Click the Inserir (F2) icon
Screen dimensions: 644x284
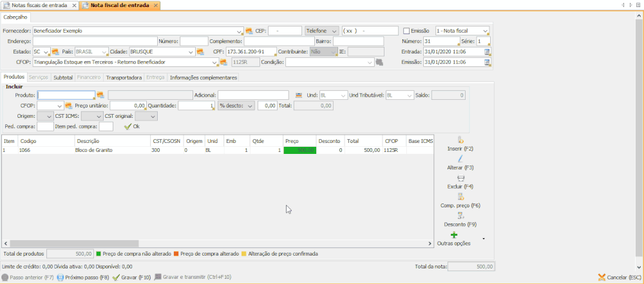(x=460, y=140)
